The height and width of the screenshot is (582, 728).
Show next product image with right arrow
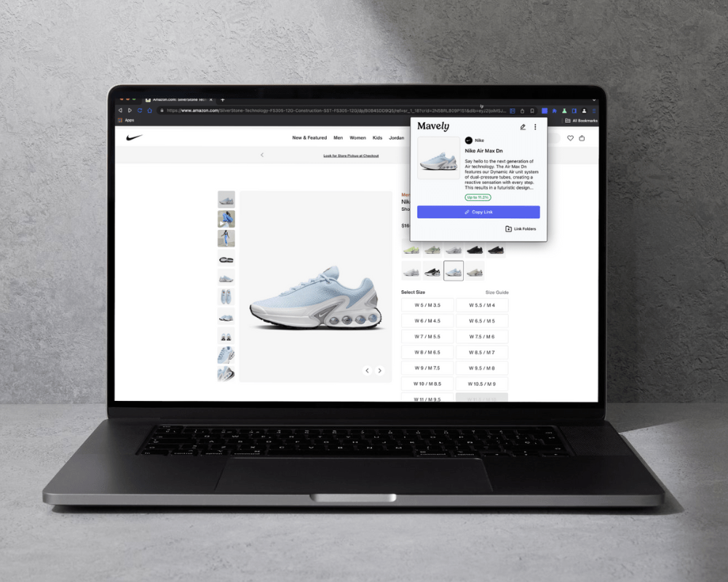pyautogui.click(x=380, y=370)
